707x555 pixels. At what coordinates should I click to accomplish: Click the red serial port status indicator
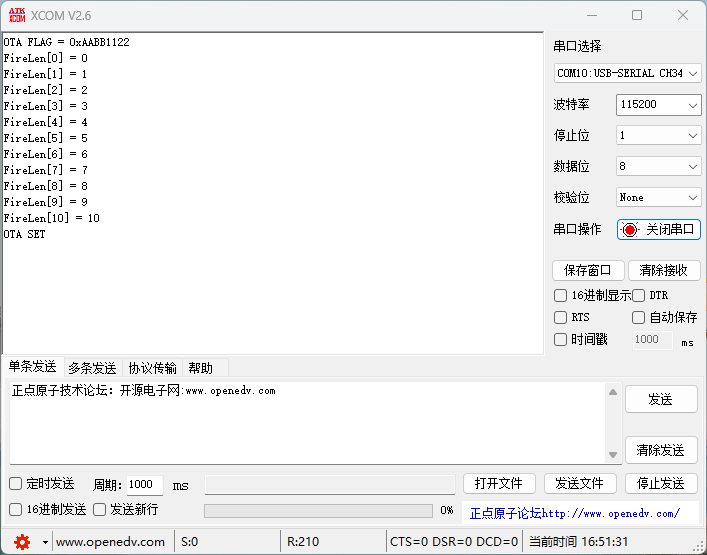(629, 230)
